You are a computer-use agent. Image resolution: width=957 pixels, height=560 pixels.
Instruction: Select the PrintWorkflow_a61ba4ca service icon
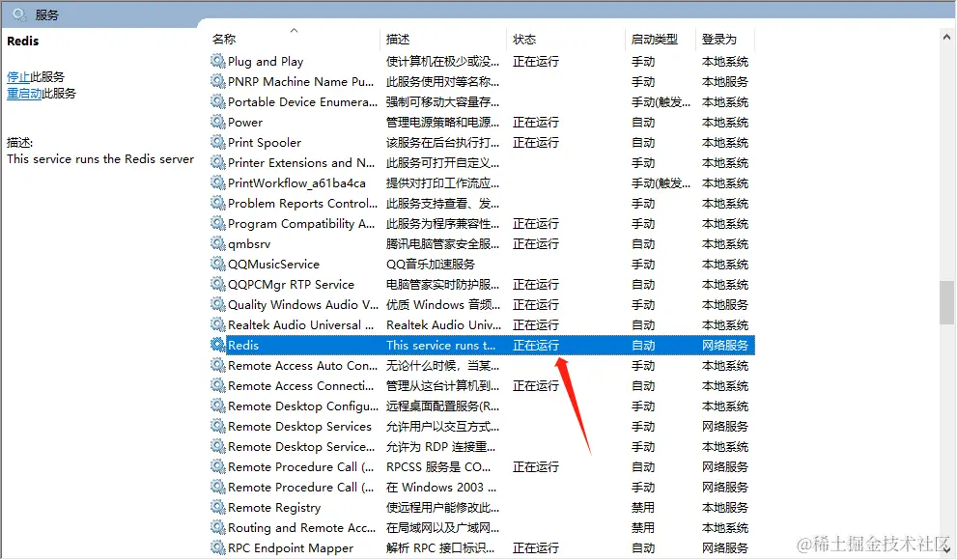(x=218, y=182)
